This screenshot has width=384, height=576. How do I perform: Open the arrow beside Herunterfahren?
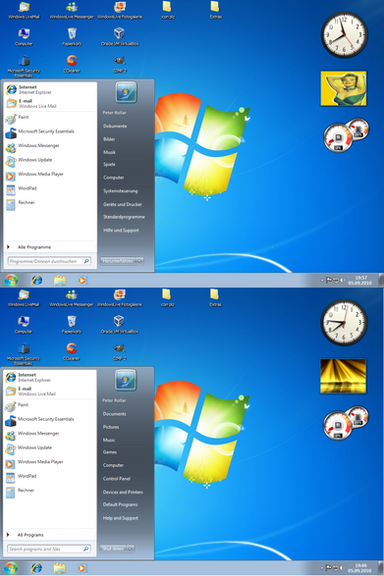(x=140, y=261)
